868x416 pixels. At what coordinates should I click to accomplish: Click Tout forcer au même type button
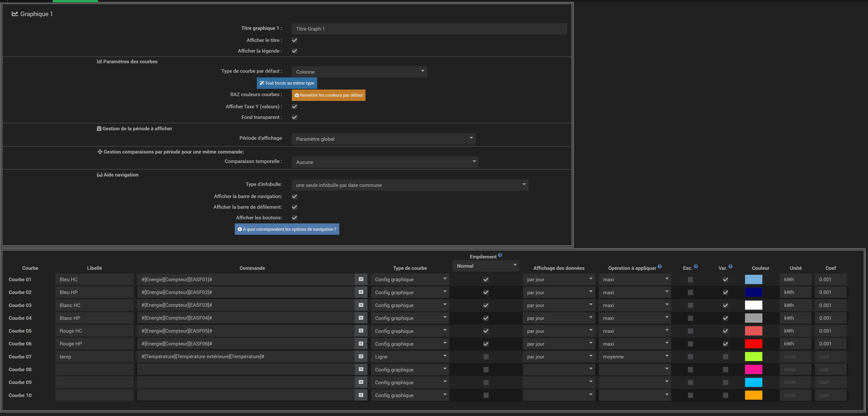pyautogui.click(x=287, y=83)
